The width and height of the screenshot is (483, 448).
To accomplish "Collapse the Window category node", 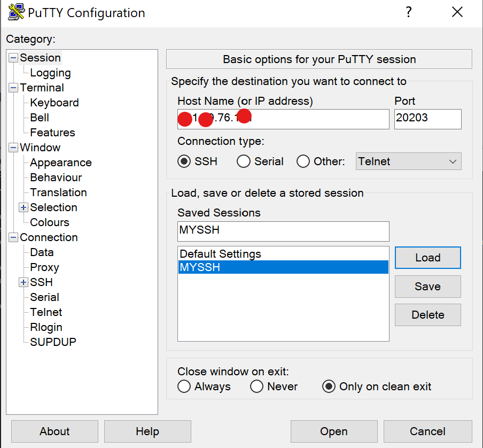I will [x=13, y=148].
